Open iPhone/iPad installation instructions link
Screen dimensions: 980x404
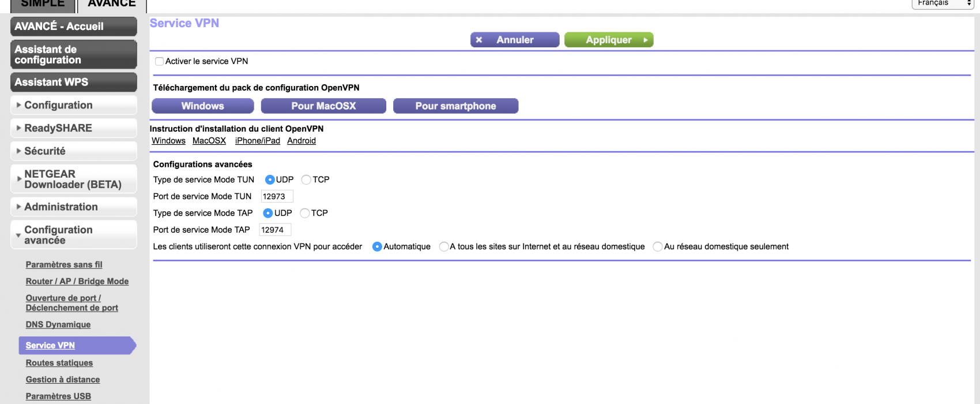coord(258,141)
